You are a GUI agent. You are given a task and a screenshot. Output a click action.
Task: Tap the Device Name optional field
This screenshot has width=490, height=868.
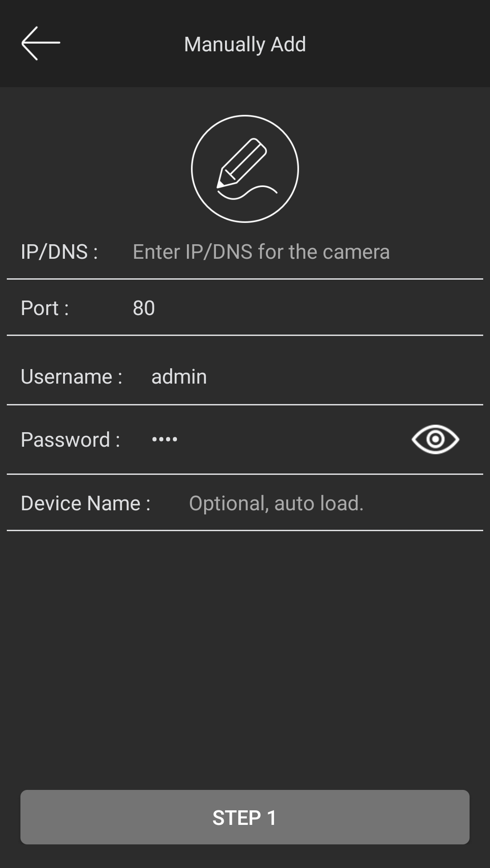[x=333, y=503]
